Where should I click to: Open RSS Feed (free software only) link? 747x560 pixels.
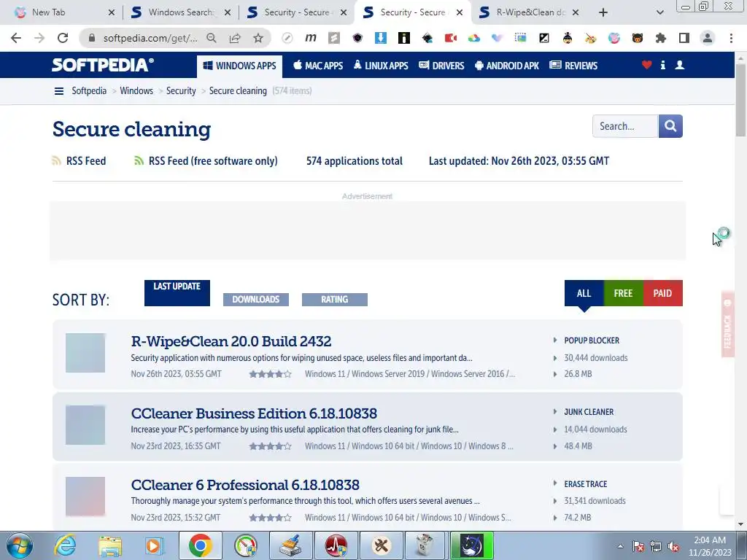click(206, 161)
